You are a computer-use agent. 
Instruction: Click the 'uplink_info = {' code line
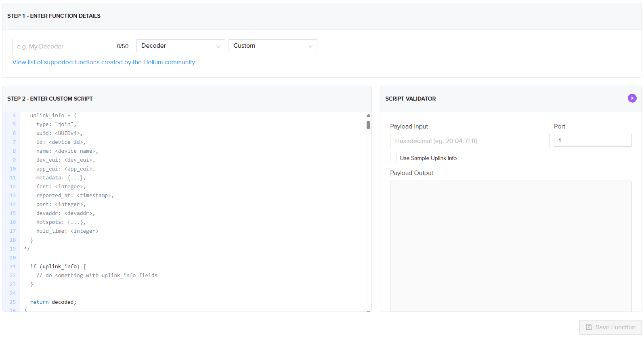53,115
